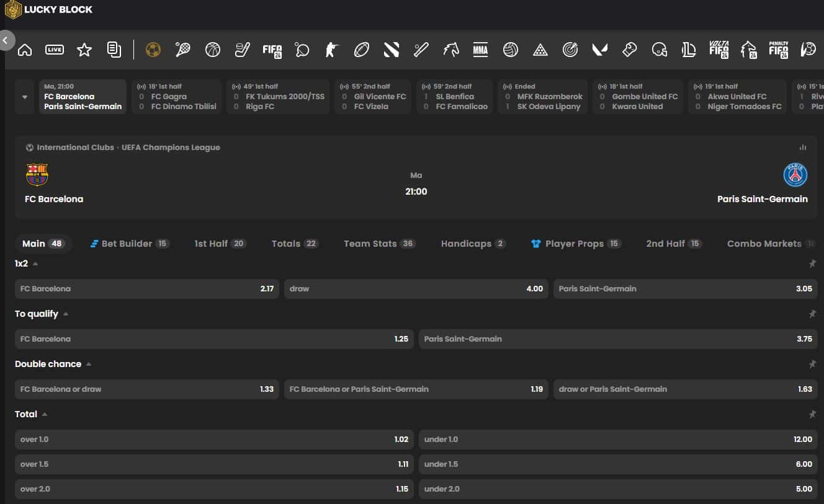Open the Handicaps tab
The width and height of the screenshot is (824, 504).
(473, 244)
